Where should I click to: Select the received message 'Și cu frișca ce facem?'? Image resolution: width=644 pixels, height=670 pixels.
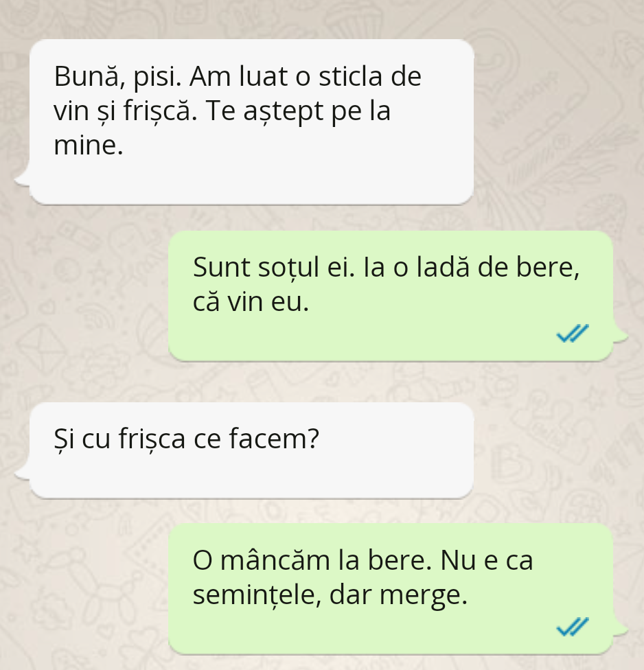[x=252, y=450]
